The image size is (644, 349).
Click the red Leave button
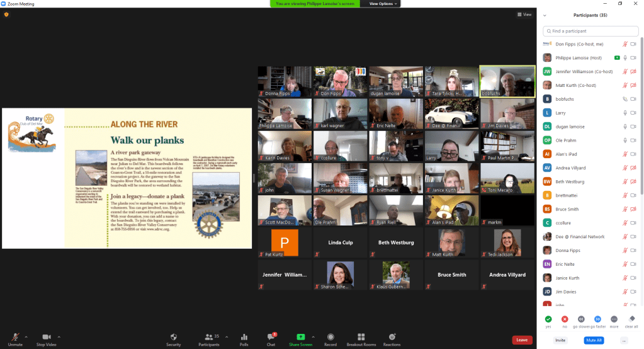(521, 340)
